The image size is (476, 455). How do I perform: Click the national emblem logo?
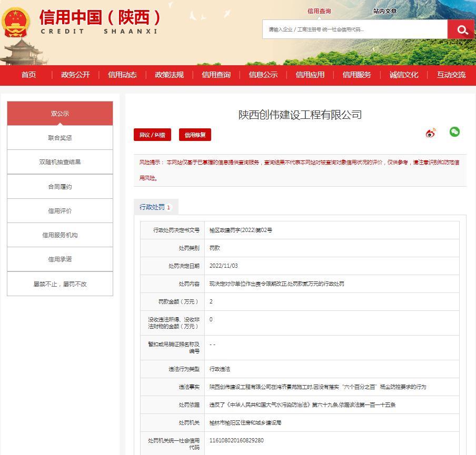coord(15,22)
